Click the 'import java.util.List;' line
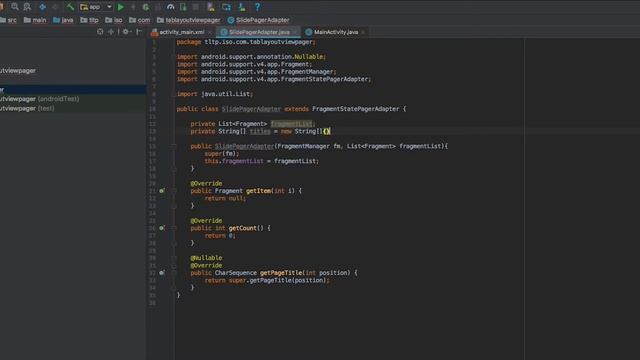Image resolution: width=640 pixels, height=360 pixels. [215, 94]
